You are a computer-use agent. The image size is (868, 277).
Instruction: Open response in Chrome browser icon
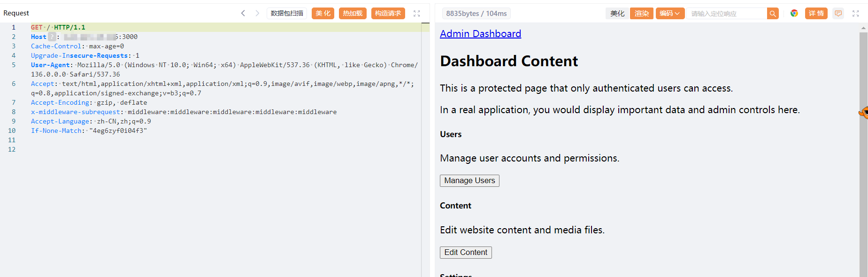click(x=794, y=13)
